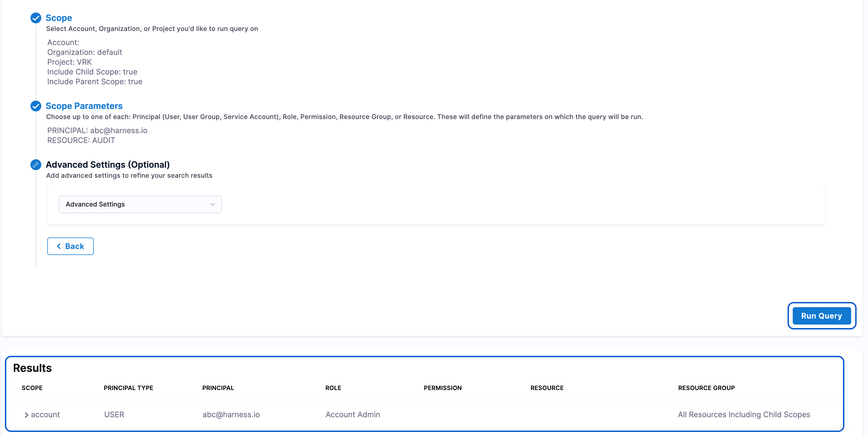Click abc@harness.io in the results row
This screenshot has height=436, width=868.
tap(231, 415)
